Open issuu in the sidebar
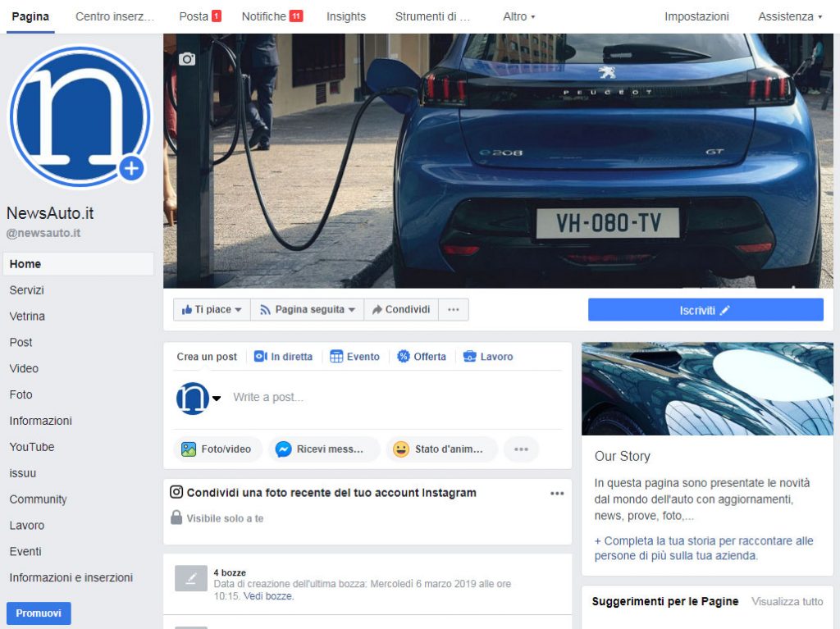Image resolution: width=840 pixels, height=629 pixels. pos(23,473)
